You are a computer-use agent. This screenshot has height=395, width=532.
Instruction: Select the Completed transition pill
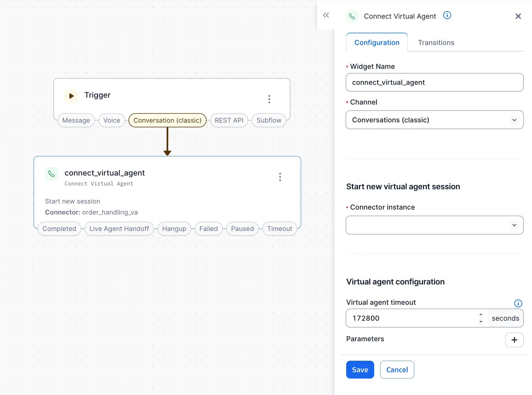pos(59,229)
